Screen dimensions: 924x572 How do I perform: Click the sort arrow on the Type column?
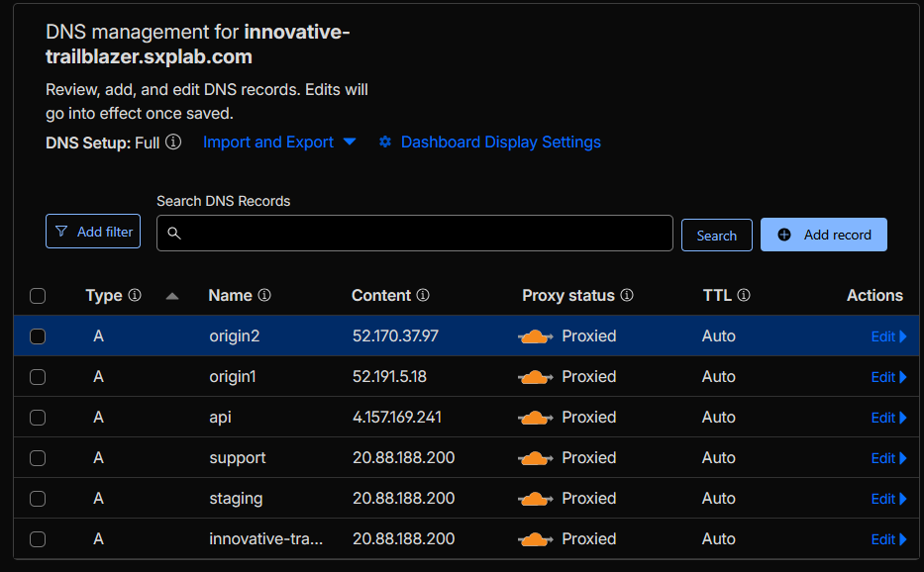[170, 296]
